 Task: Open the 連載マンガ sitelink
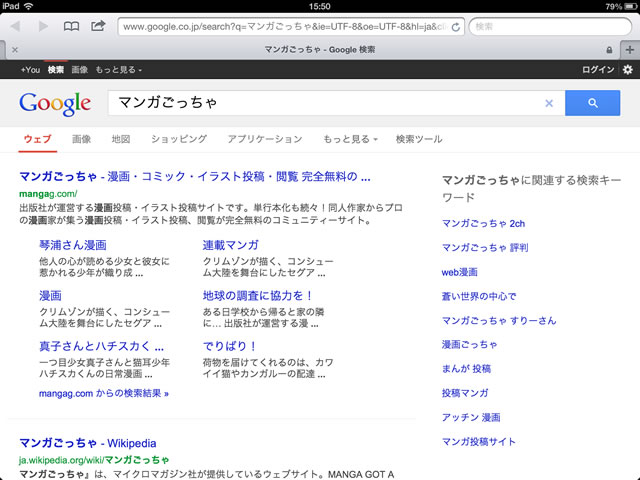(x=231, y=245)
